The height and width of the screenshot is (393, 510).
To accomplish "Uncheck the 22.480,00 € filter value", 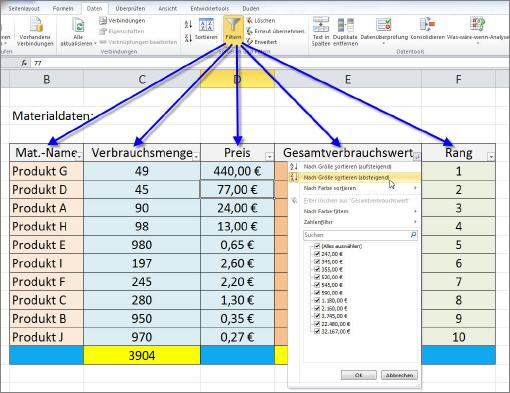I will tap(317, 324).
